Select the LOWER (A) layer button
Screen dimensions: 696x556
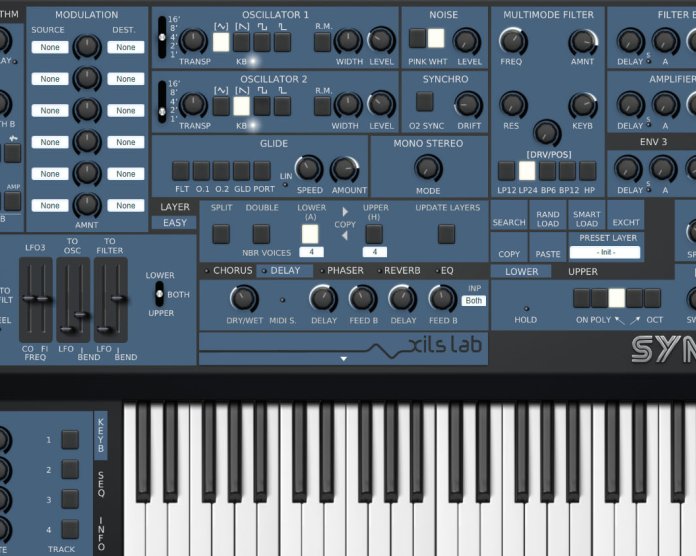pyautogui.click(x=310, y=234)
